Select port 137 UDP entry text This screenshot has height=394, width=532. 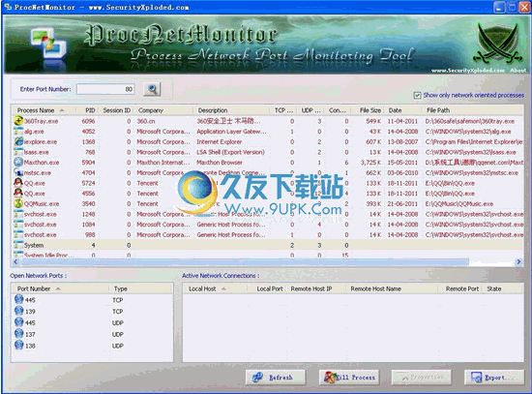(30, 334)
